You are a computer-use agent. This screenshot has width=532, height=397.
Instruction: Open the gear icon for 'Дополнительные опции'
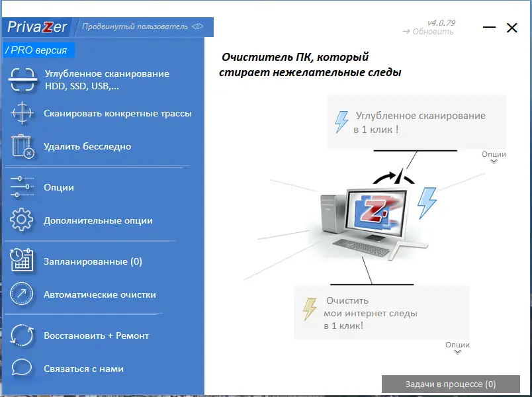pos(22,220)
